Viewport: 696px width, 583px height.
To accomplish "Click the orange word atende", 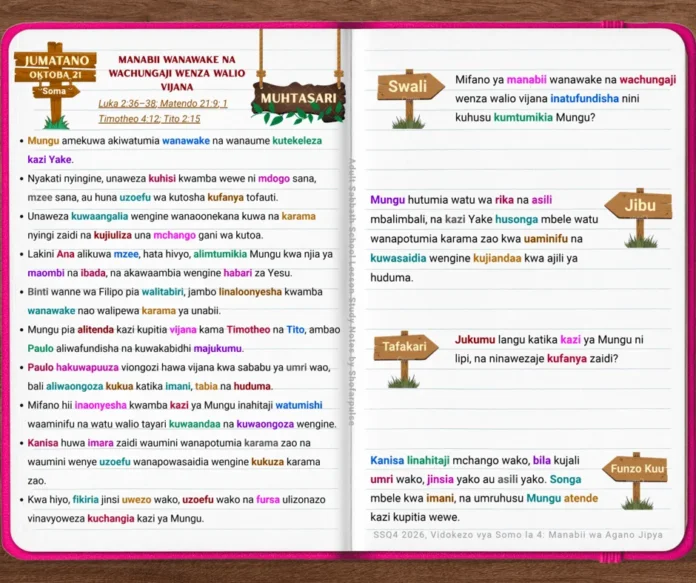I will tap(581, 498).
